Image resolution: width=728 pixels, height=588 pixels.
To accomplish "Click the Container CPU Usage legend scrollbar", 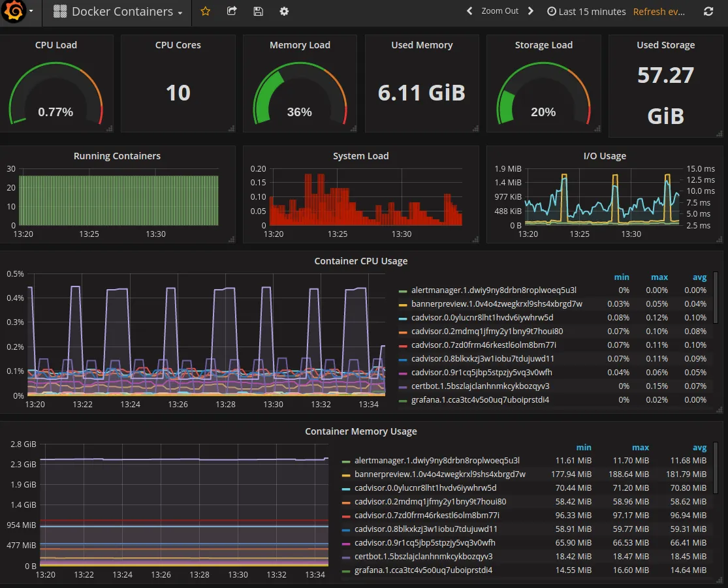I will pyautogui.click(x=716, y=298).
